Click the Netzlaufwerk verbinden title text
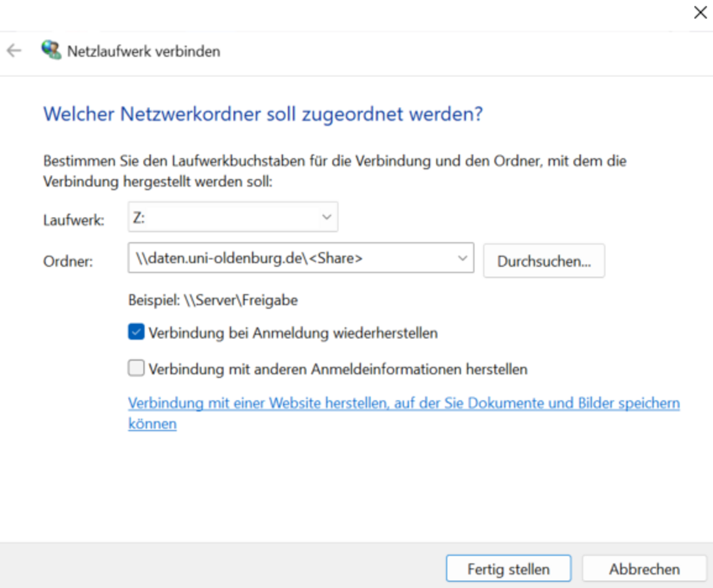 click(x=144, y=51)
